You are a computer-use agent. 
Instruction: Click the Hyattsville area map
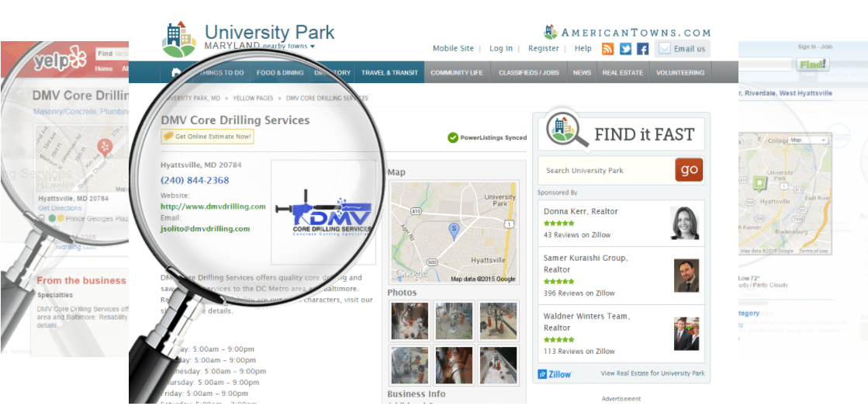tap(454, 232)
